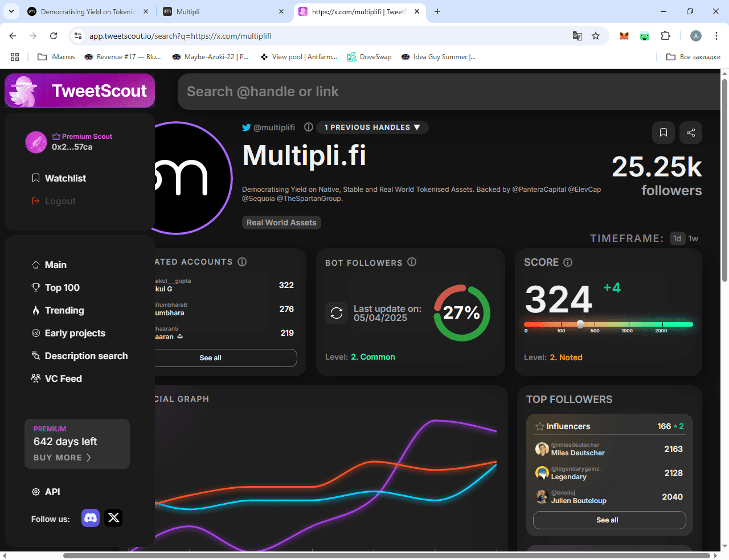
Task: Go back to previous page
Action: click(x=13, y=36)
